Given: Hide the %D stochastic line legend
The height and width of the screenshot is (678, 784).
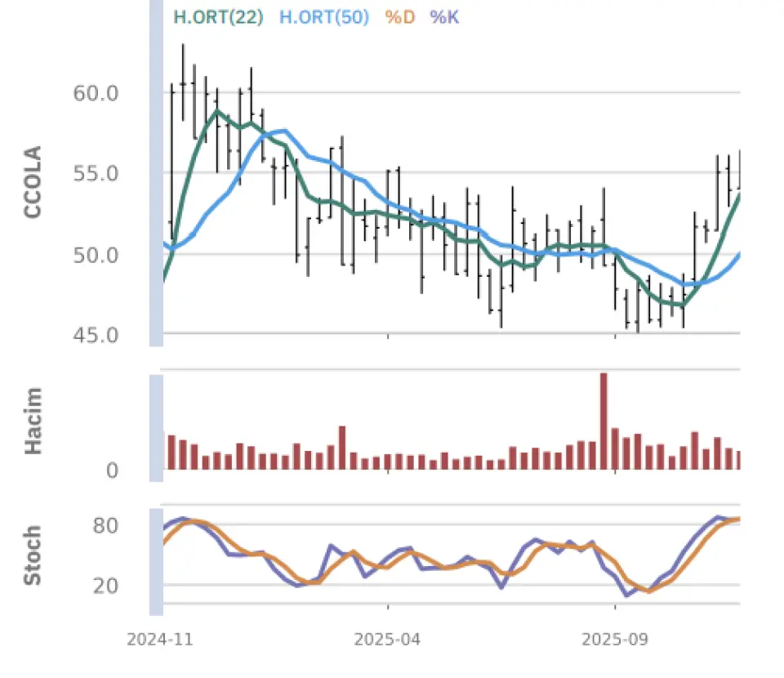Looking at the screenshot, I should point(399,16).
